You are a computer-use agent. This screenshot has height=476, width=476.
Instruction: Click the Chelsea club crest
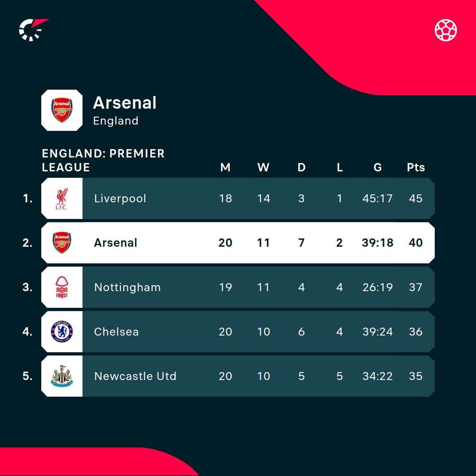click(x=62, y=332)
